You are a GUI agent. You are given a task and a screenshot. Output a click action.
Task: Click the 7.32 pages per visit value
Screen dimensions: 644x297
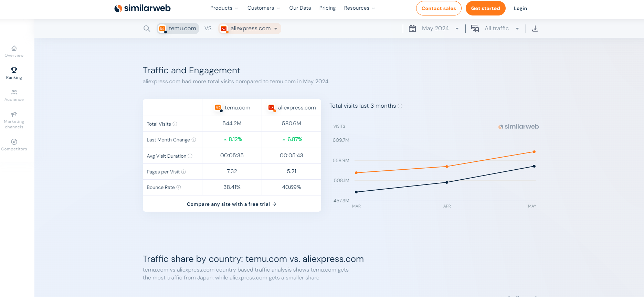pyautogui.click(x=232, y=171)
